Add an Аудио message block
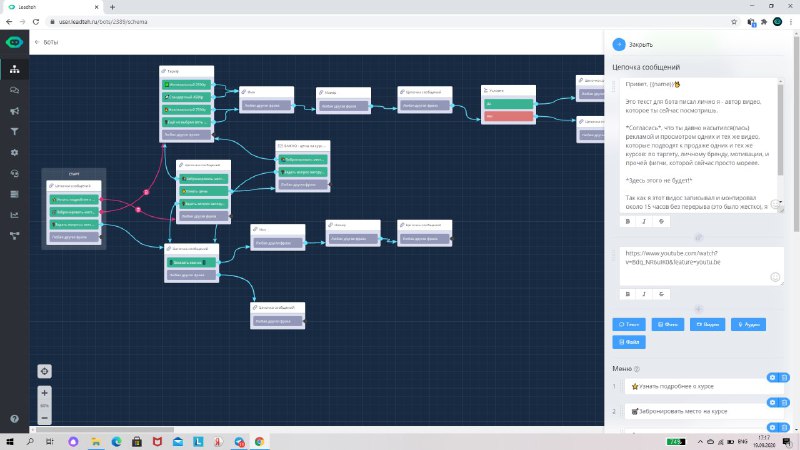 click(748, 324)
